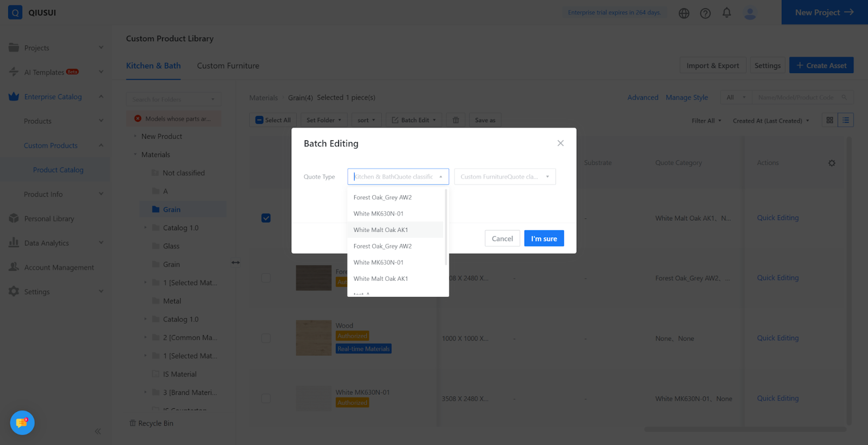868x445 pixels.
Task: Switch to Custom Furniture tab
Action: [x=228, y=66]
